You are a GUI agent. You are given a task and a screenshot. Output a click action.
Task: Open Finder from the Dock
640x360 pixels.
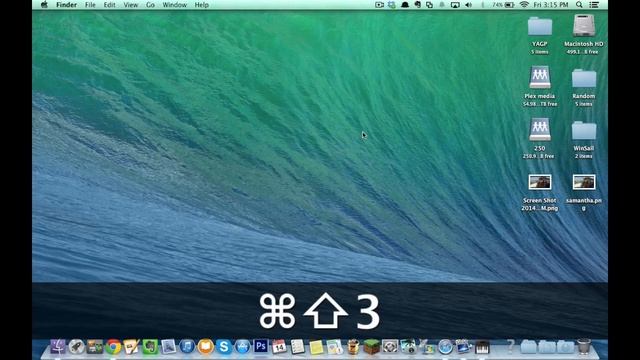58,347
